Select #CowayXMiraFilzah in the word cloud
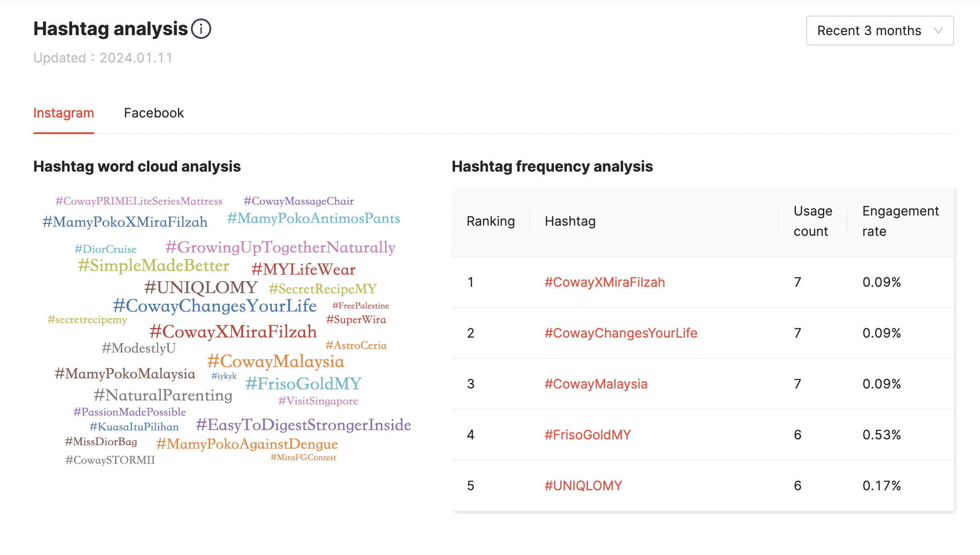Screen dimensions: 980x555 click(x=233, y=332)
